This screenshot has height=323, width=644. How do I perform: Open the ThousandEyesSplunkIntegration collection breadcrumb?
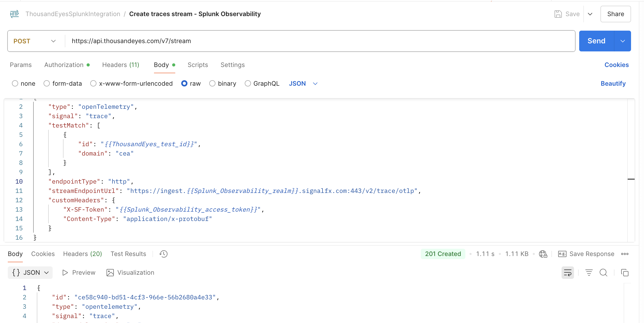pyautogui.click(x=73, y=14)
